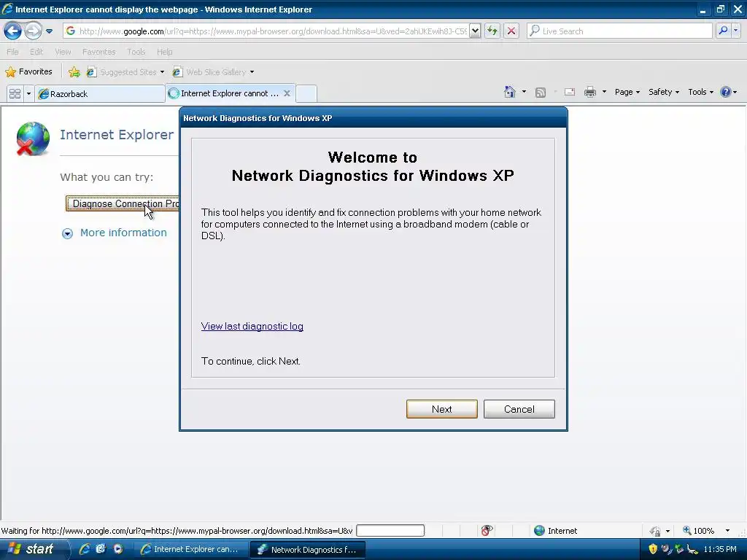Open the zoom level dropdown arrow
Image resolution: width=747 pixels, height=560 pixels.
[727, 531]
